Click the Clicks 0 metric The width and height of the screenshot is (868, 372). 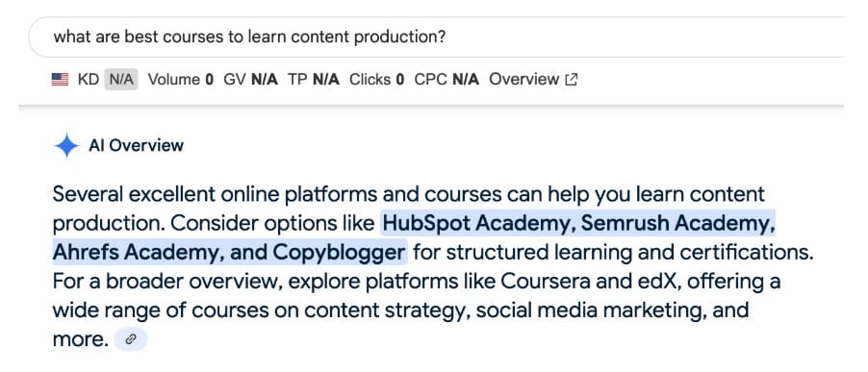376,80
